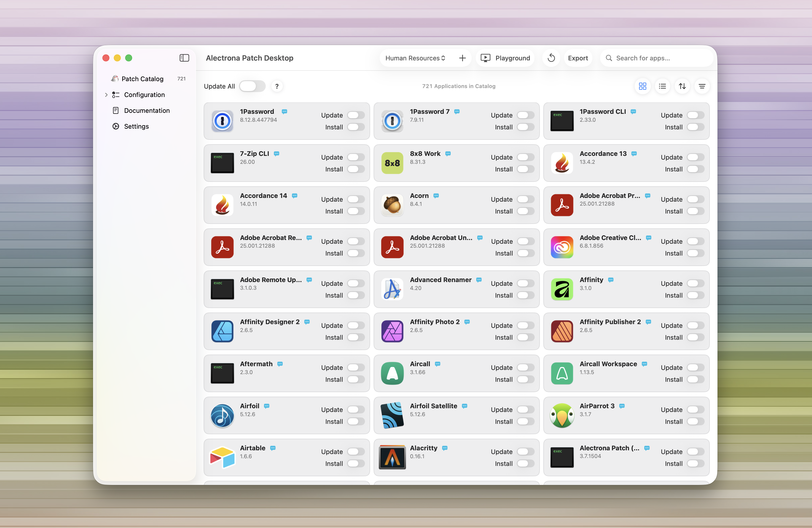Click the Search for apps field
The width and height of the screenshot is (812, 528).
coord(656,58)
